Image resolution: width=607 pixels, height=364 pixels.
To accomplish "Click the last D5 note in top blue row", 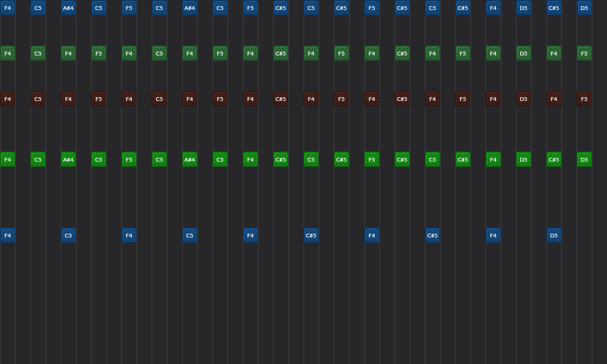I will 584,8.
